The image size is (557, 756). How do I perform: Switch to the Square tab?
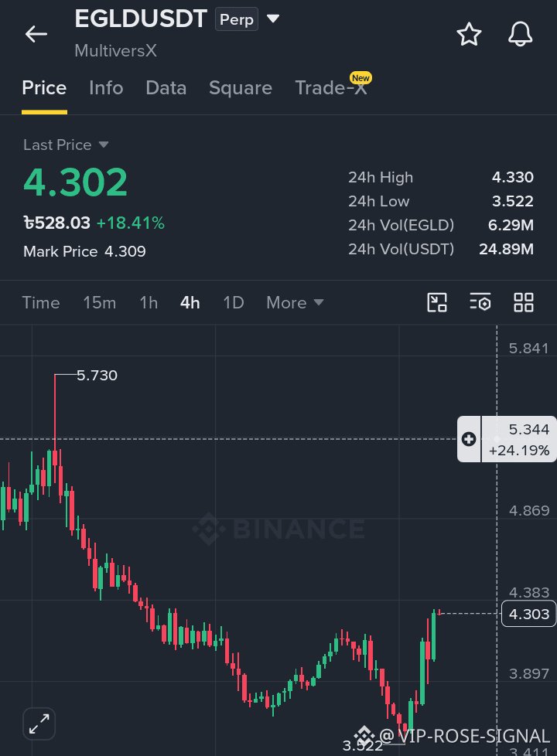pyautogui.click(x=241, y=88)
